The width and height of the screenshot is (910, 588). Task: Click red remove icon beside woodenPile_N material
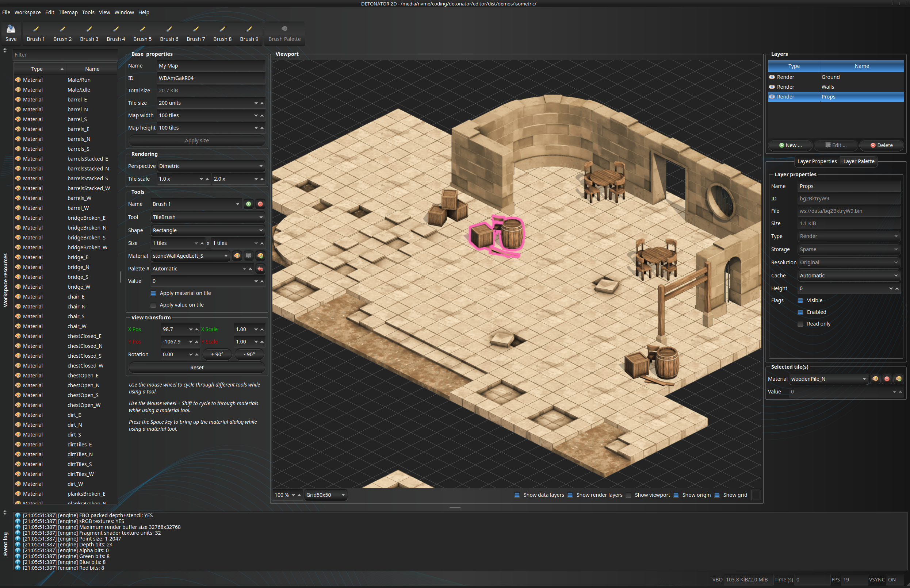click(x=887, y=379)
